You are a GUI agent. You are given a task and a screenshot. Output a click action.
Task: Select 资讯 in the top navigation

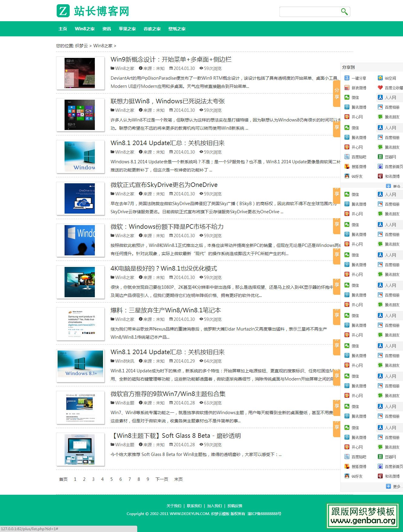tap(107, 29)
